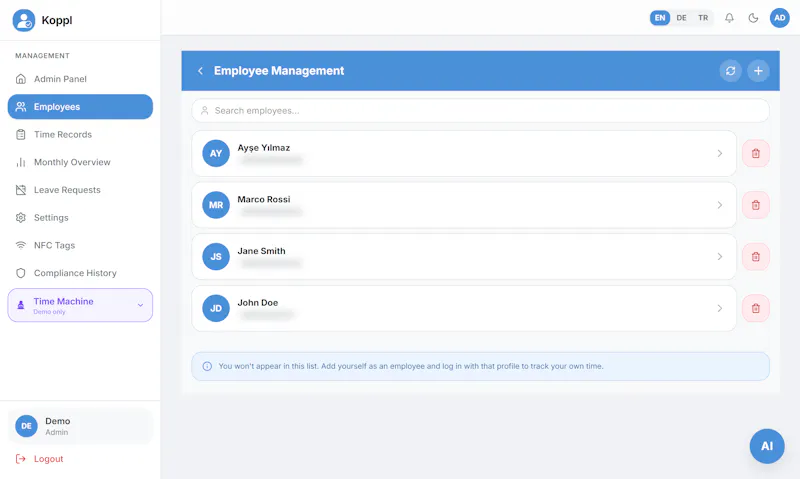This screenshot has height=479, width=800.
Task: Click the AY avatar
Action: point(216,154)
